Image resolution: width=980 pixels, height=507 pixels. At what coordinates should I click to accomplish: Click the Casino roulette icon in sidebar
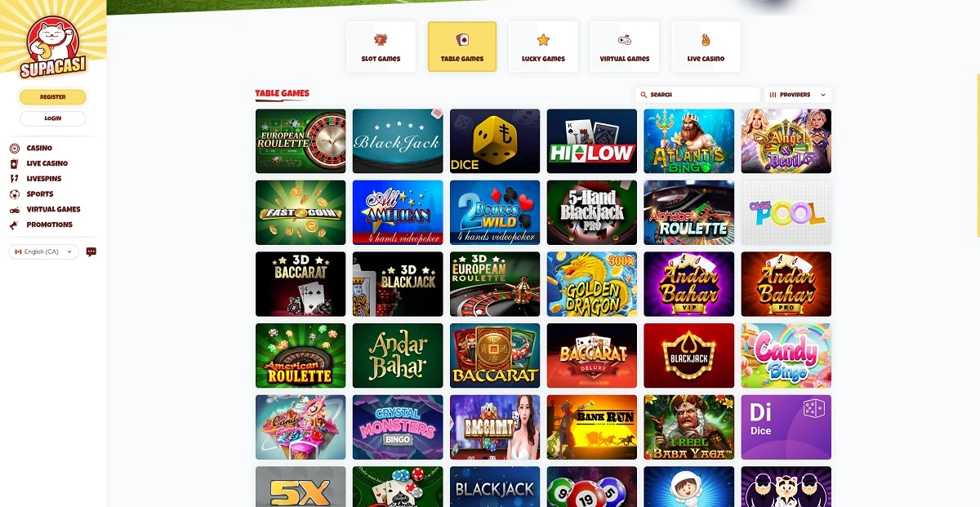pos(14,149)
